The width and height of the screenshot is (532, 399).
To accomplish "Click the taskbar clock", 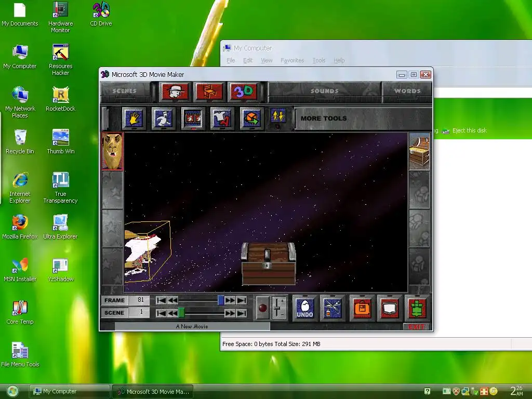I will (517, 391).
